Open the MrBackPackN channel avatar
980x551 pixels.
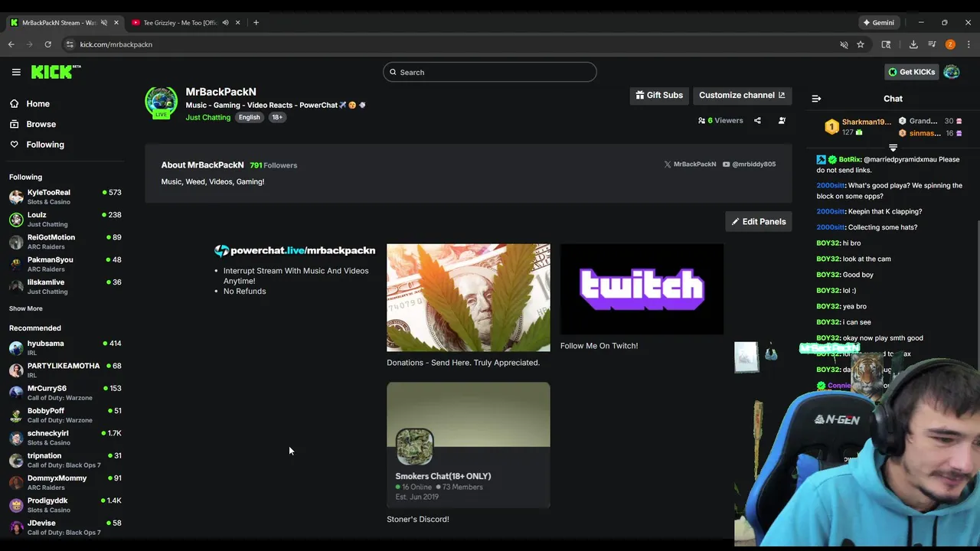coord(161,103)
